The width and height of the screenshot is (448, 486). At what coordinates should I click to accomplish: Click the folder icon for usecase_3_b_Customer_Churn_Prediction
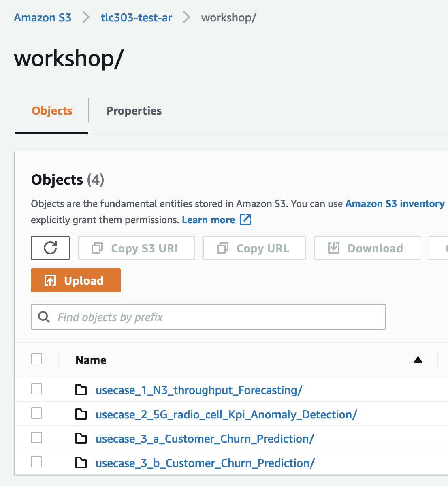pyautogui.click(x=81, y=463)
